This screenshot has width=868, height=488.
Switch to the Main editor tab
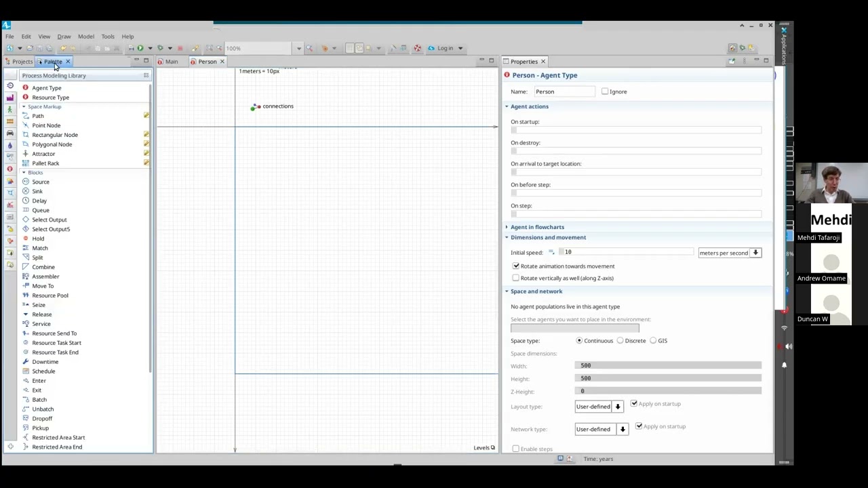pyautogui.click(x=168, y=62)
